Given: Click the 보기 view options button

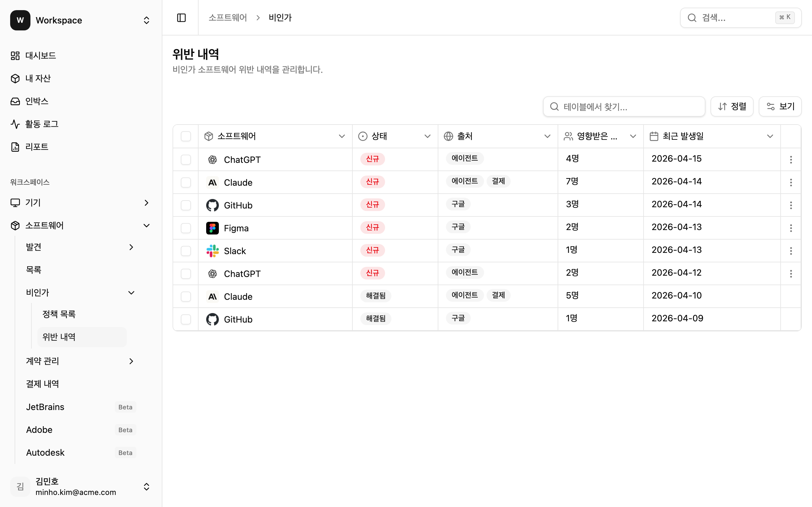Looking at the screenshot, I should pyautogui.click(x=780, y=107).
